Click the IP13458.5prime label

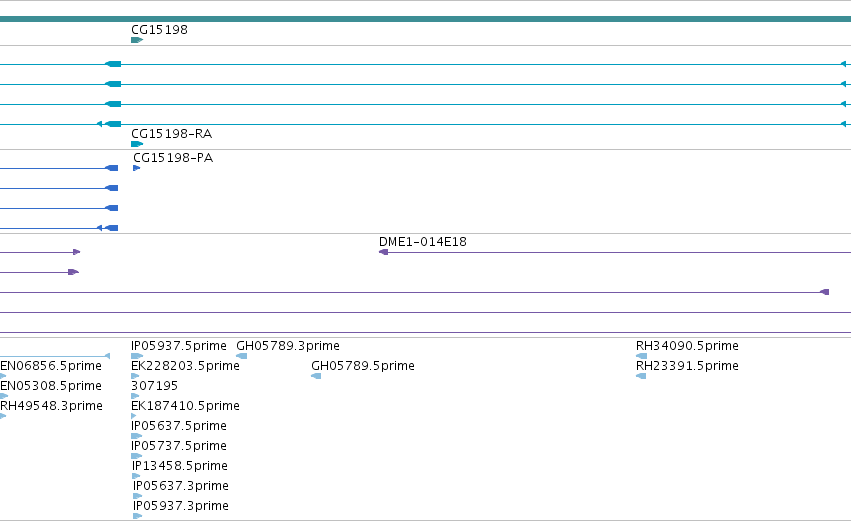pos(180,466)
